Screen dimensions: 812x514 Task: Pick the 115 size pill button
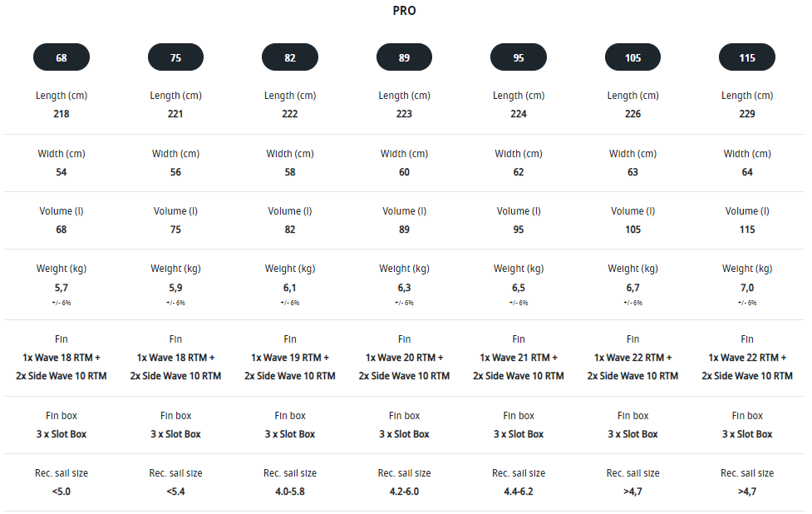(747, 57)
